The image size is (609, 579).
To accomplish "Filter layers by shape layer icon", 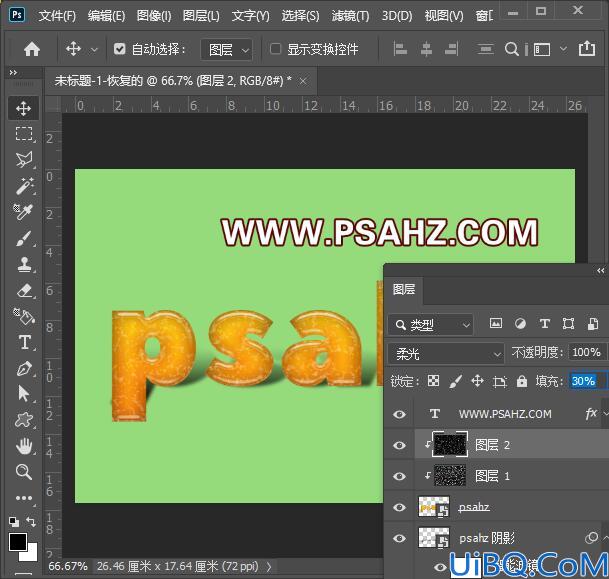I will [568, 323].
